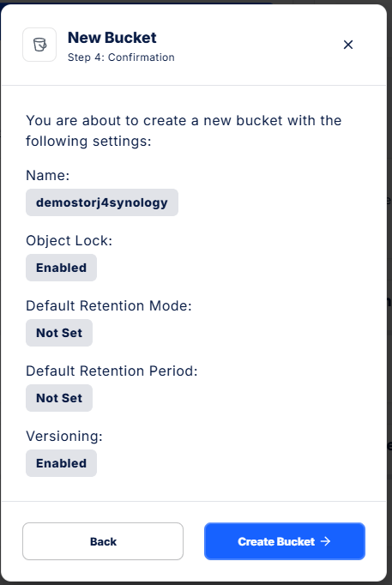Click the bucket icon in dialog header

[39, 45]
